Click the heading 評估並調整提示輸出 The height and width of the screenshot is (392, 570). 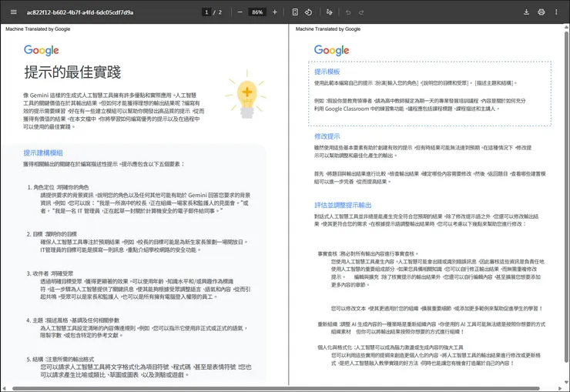[343, 205]
